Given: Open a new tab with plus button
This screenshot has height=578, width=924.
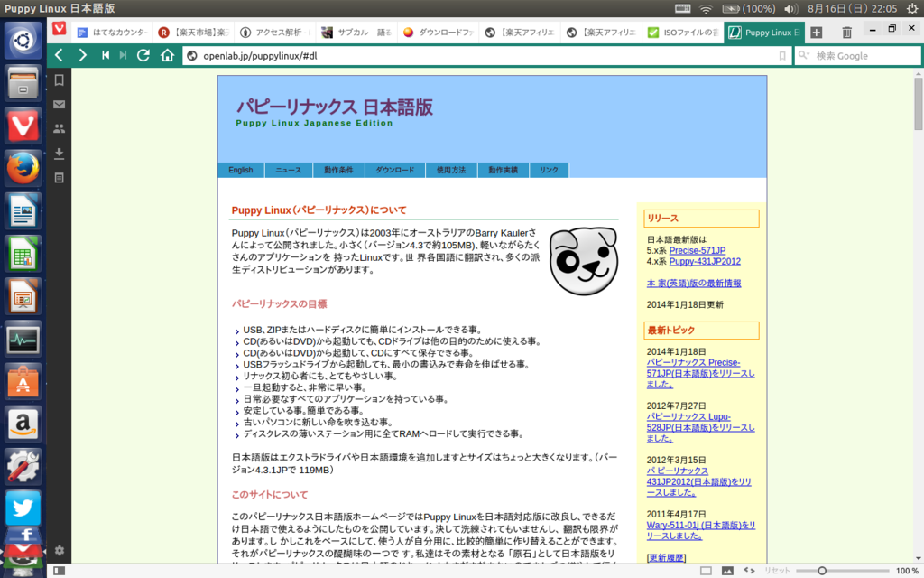Looking at the screenshot, I should (816, 33).
